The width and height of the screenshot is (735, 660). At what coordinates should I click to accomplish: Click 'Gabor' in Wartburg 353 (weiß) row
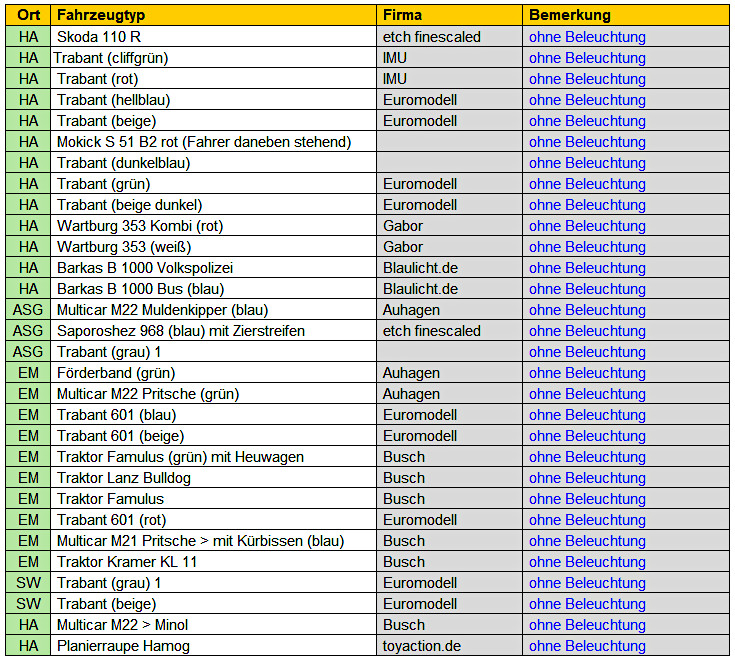point(403,247)
